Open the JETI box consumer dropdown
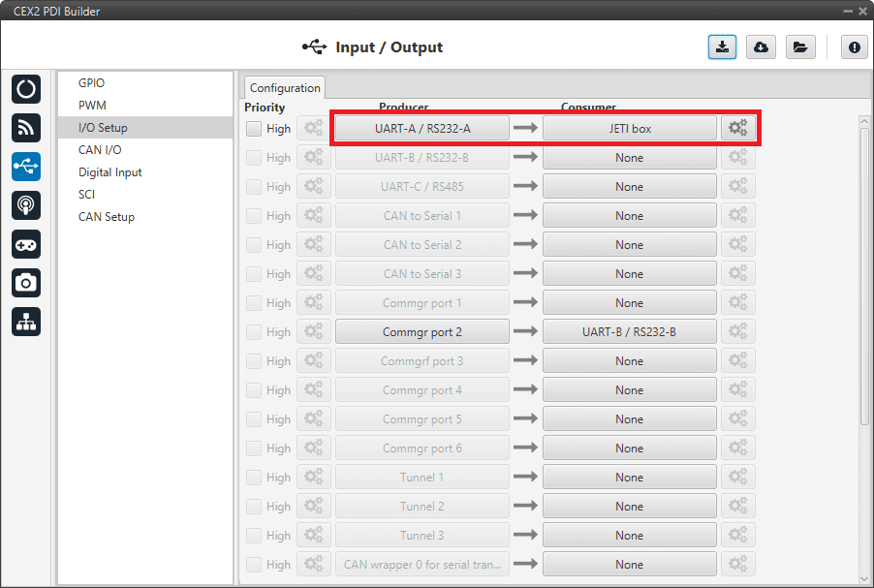This screenshot has height=588, width=874. (629, 128)
